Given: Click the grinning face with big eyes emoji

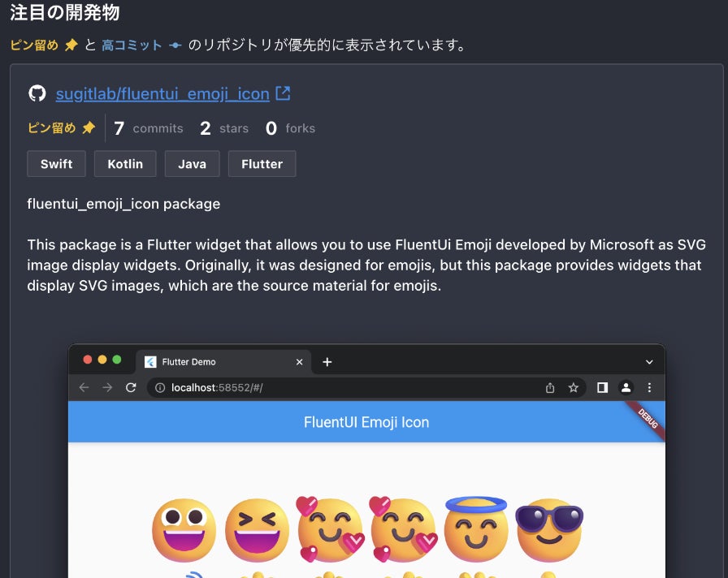Looking at the screenshot, I should 184,530.
